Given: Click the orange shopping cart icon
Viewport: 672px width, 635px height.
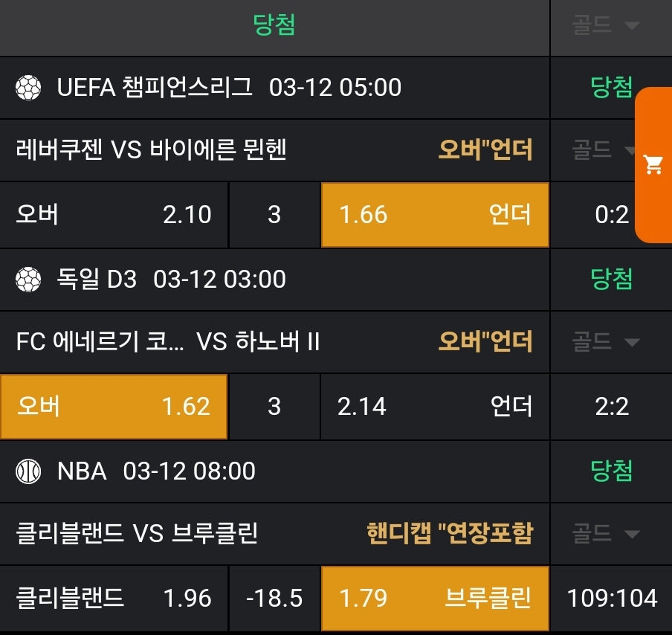Looking at the screenshot, I should tap(654, 165).
